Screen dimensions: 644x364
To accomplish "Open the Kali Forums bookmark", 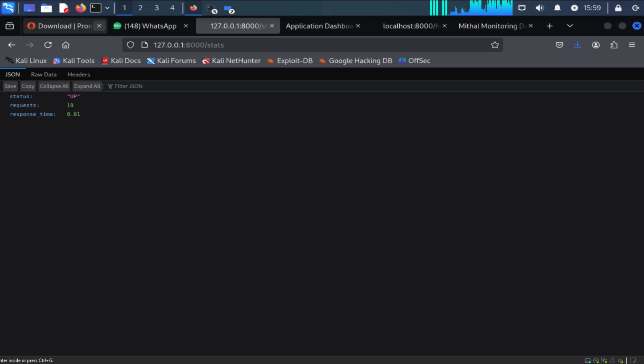I will coord(171,60).
